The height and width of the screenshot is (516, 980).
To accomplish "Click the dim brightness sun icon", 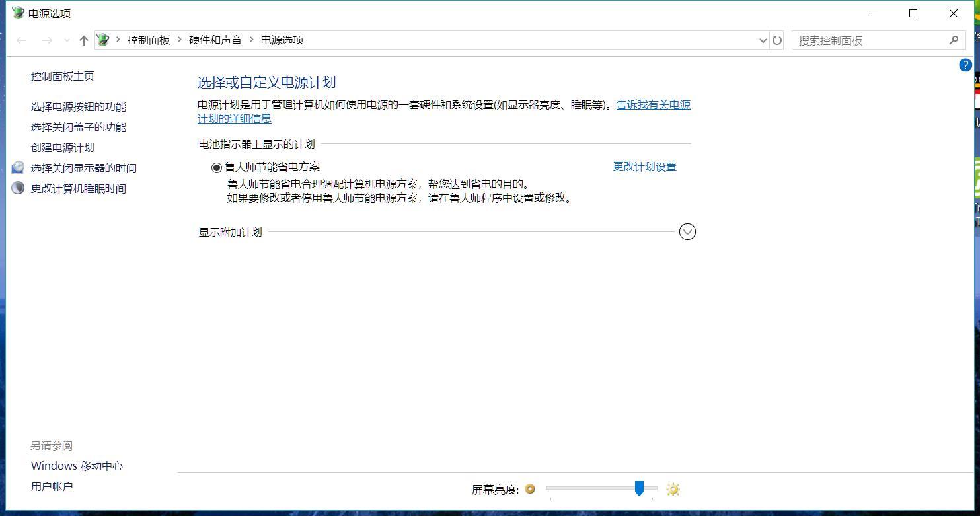I will [530, 489].
